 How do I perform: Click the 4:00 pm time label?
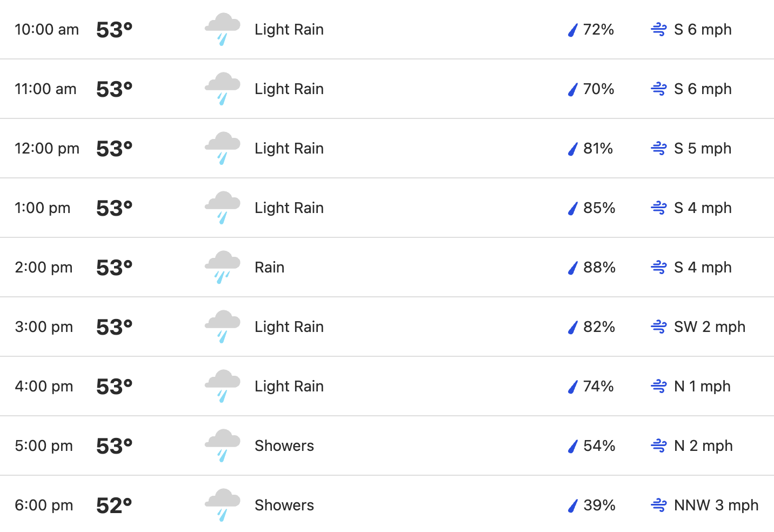pos(44,387)
